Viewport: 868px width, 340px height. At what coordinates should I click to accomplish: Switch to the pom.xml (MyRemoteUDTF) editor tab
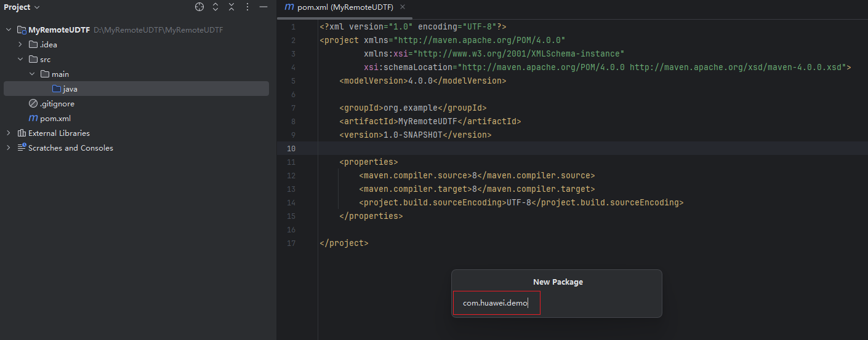(345, 7)
